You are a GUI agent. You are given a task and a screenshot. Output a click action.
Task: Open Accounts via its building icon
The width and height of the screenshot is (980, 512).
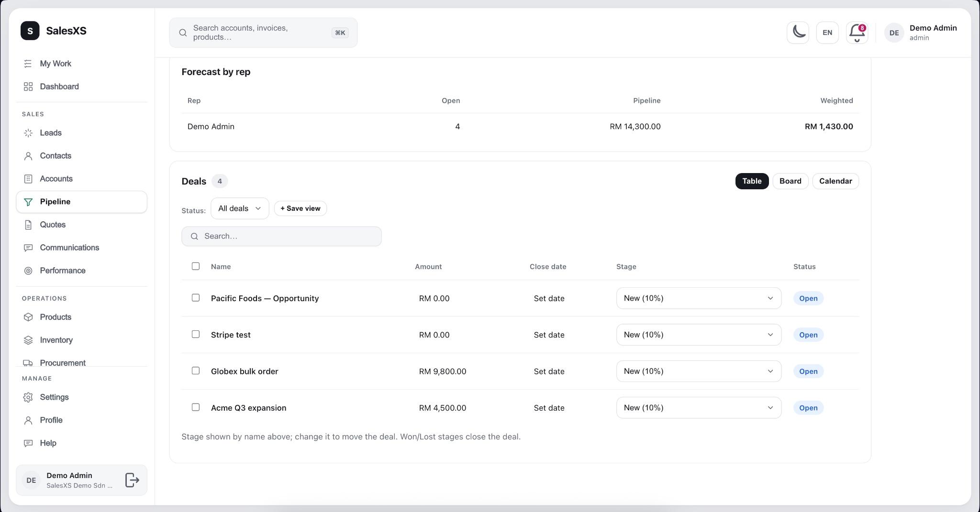[28, 179]
